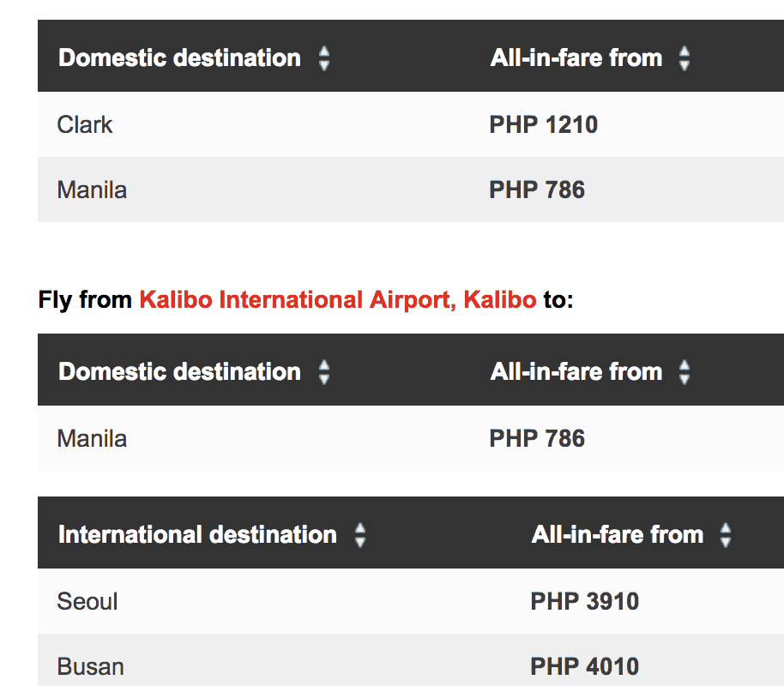Click sort arrows for international All-in-fare from column
Image resolution: width=784 pixels, height=686 pixels.
point(726,535)
